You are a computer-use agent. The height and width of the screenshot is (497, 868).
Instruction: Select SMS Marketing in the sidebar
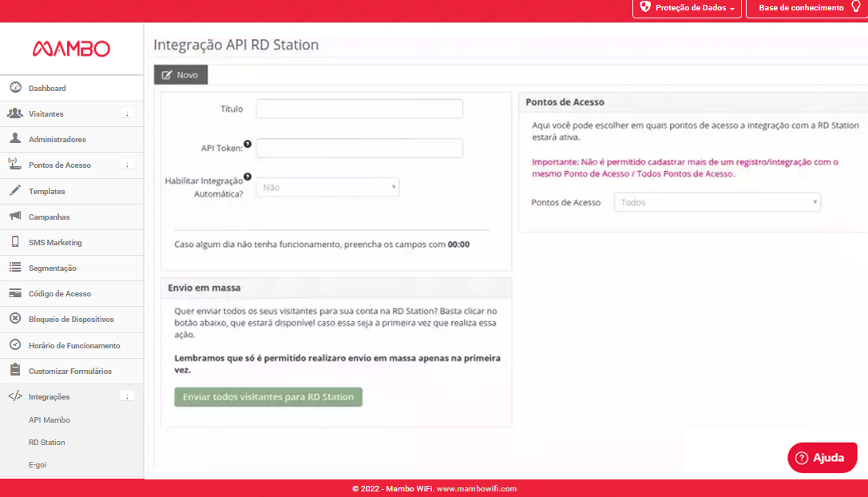pos(72,242)
